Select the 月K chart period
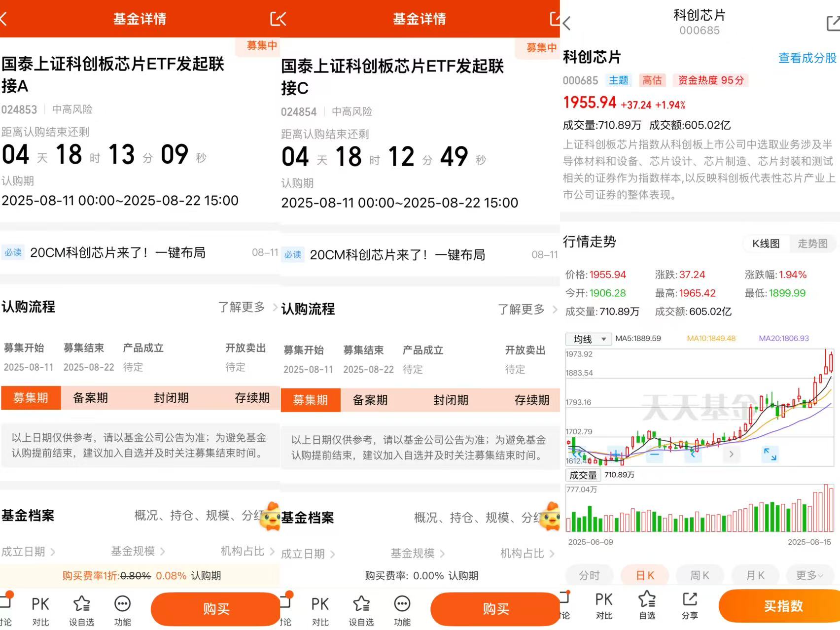840x630 pixels. coord(755,575)
